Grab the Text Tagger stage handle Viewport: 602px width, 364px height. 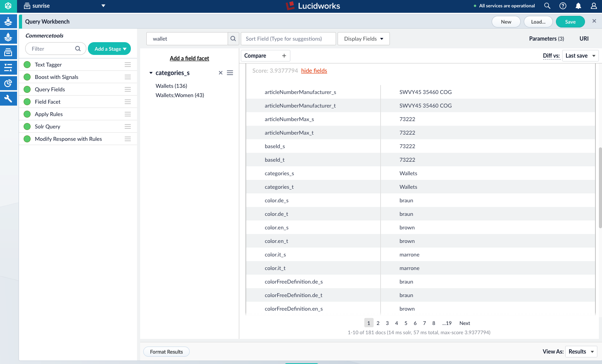[x=128, y=65]
